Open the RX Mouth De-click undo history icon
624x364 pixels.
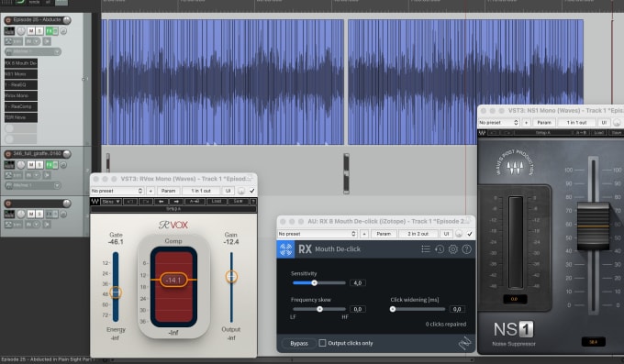pos(440,249)
